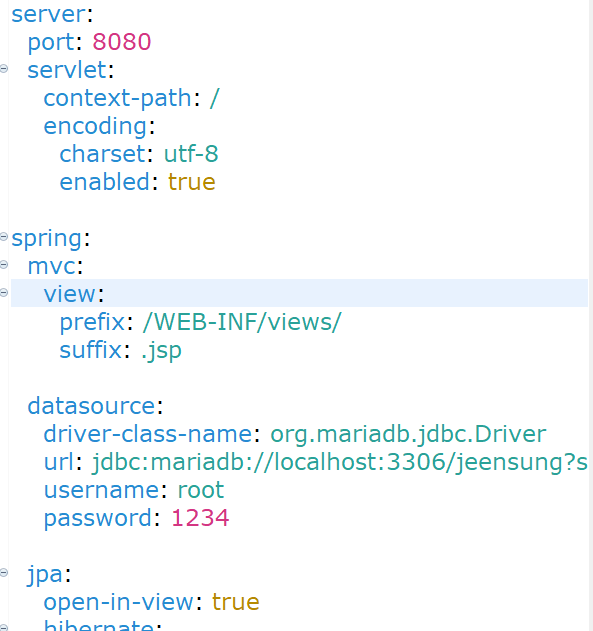Click the value org.mariadb.jdbc.Driver
Image resolution: width=593 pixels, height=631 pixels.
pyautogui.click(x=408, y=435)
